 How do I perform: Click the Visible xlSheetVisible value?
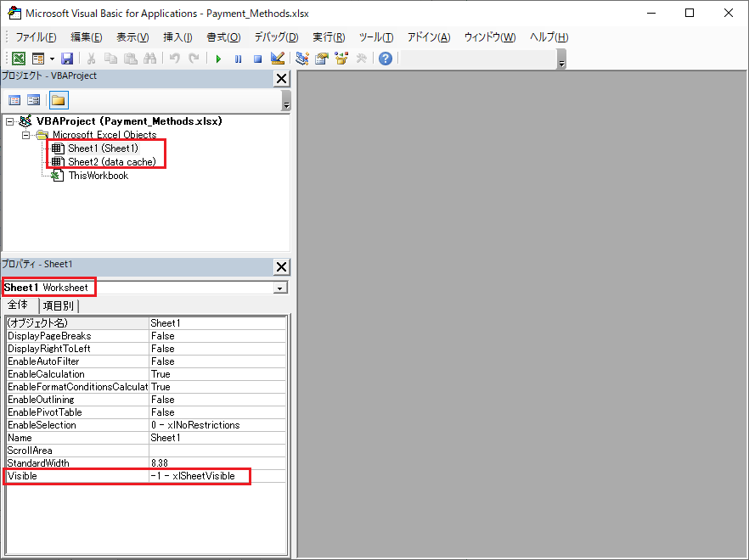[217, 476]
